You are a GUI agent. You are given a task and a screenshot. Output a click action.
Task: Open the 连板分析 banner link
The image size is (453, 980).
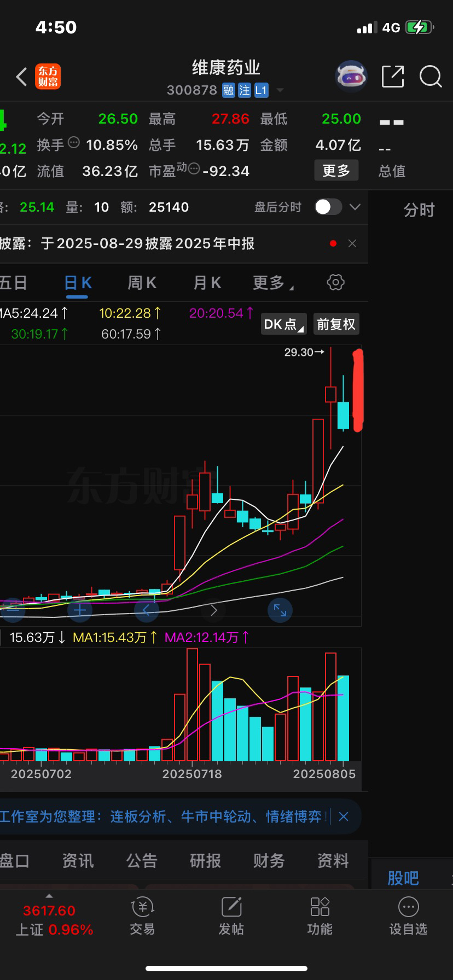tap(138, 816)
